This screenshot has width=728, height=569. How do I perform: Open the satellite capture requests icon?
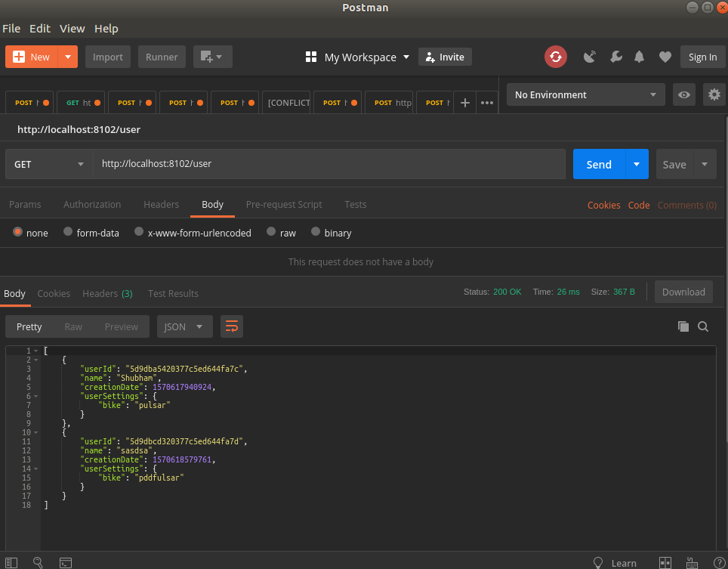[x=590, y=57]
